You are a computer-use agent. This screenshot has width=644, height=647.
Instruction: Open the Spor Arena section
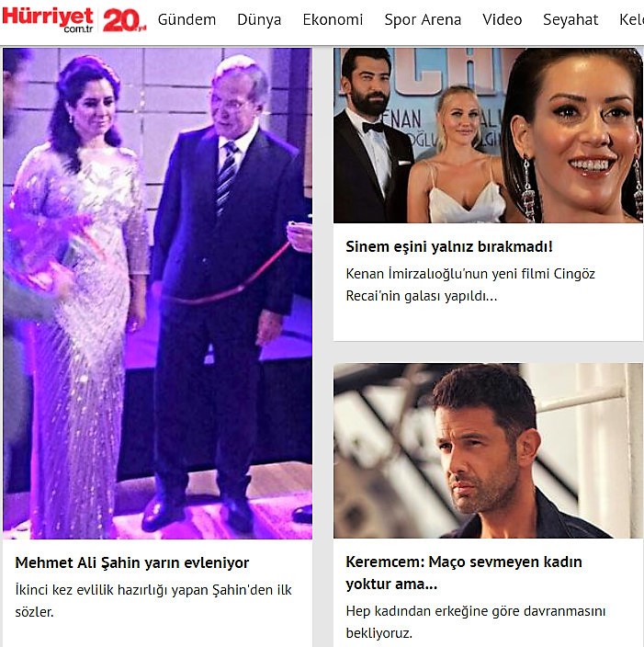click(x=423, y=19)
